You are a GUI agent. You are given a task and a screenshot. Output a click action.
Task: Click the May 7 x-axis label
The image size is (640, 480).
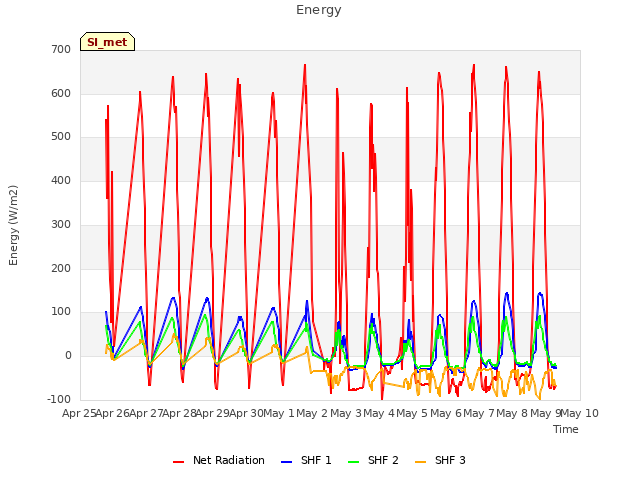479,413
